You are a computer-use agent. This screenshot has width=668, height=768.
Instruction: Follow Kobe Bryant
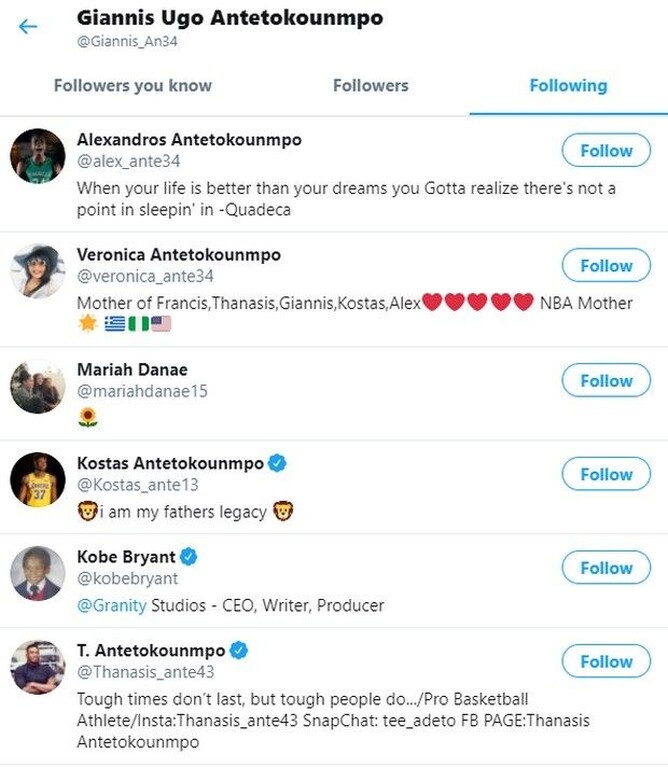pyautogui.click(x=606, y=568)
